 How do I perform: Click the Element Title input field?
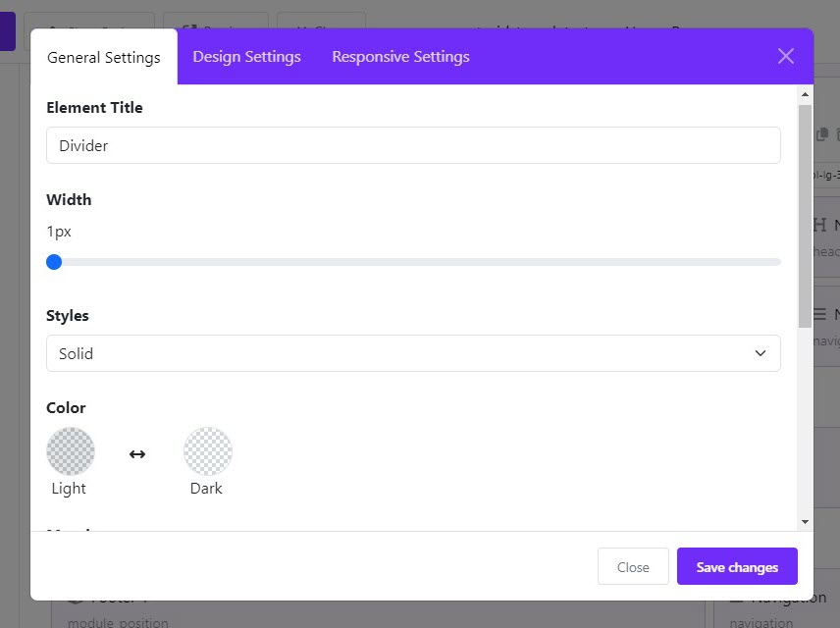413,145
